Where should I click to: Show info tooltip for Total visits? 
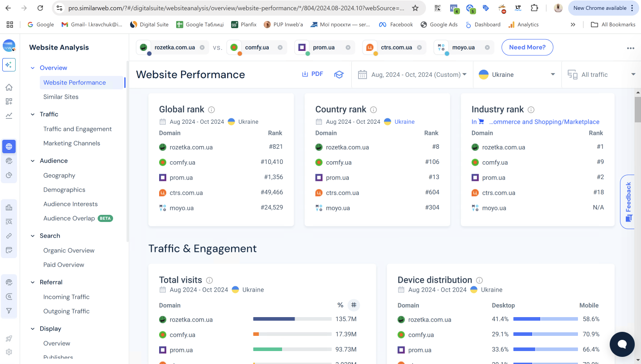[x=209, y=280]
